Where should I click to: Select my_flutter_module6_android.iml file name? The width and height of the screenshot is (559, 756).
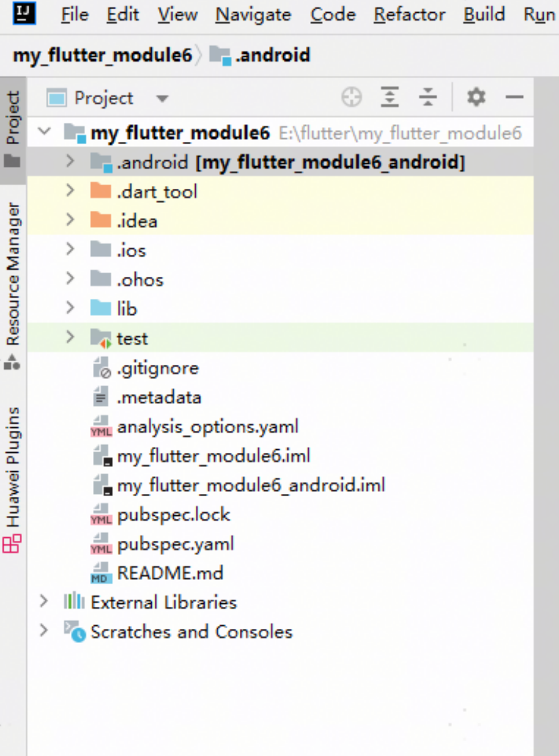coord(251,485)
